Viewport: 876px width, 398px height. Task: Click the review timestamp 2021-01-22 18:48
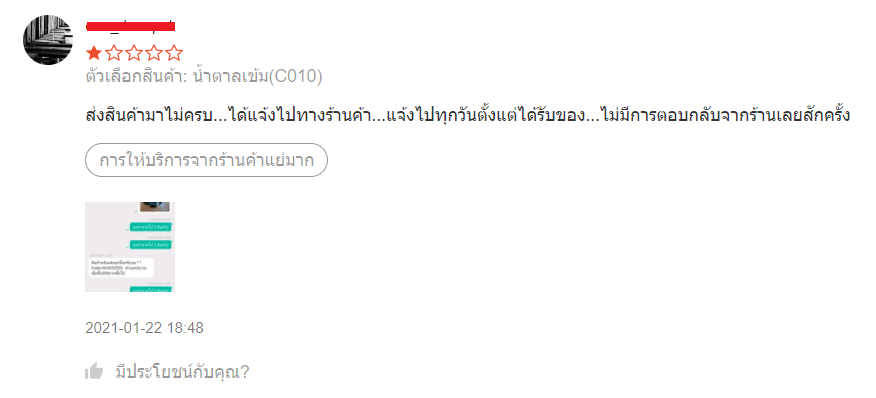(144, 328)
